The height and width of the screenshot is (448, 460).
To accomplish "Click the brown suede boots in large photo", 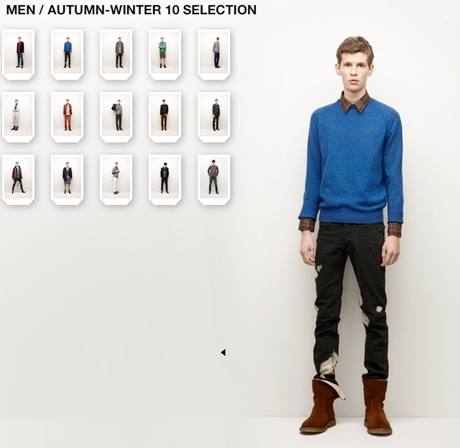I will 347,407.
